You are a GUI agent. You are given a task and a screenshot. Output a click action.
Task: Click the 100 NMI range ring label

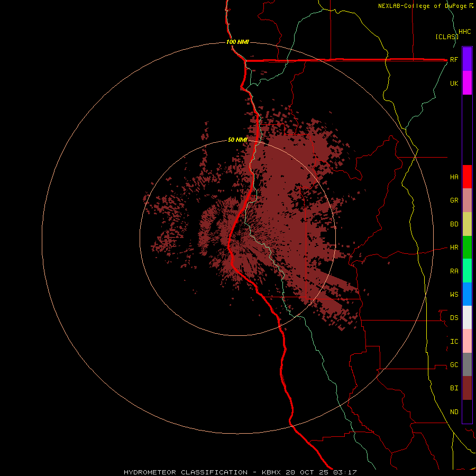[237, 42]
